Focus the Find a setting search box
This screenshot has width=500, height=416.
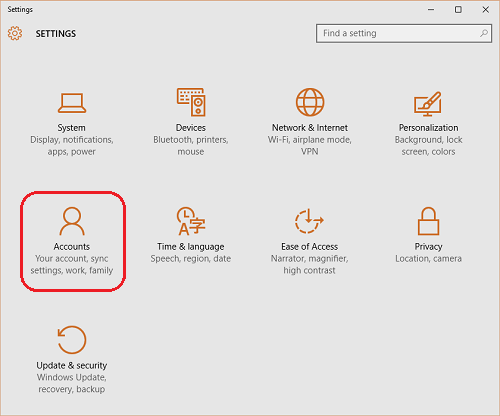coord(404,33)
